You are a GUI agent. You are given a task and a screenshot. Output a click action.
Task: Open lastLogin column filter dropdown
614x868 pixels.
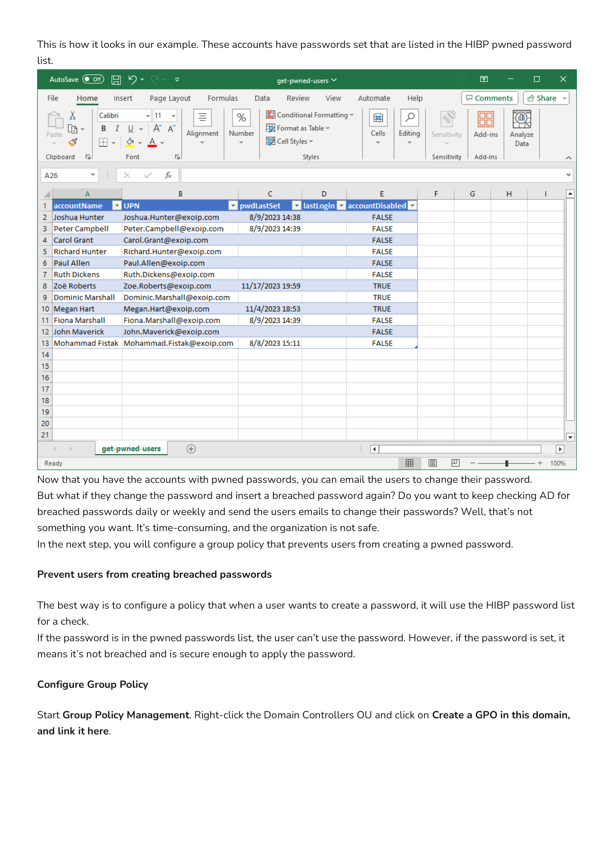click(x=341, y=205)
